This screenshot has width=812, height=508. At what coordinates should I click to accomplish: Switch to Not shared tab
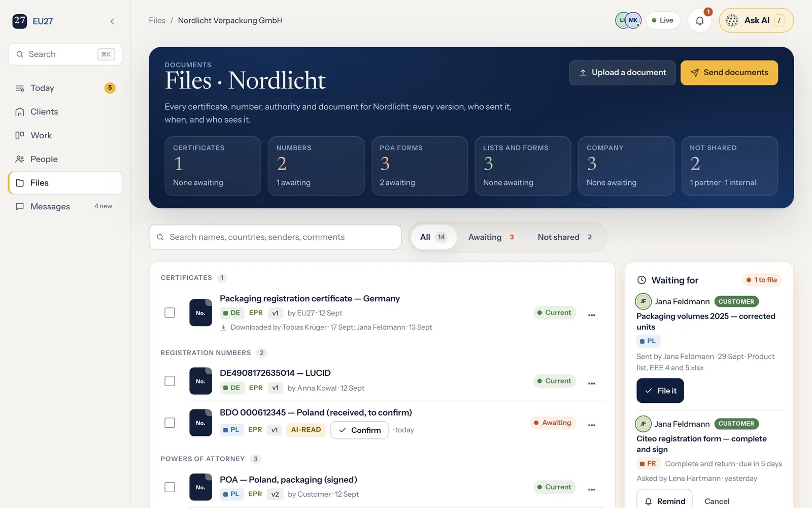565,237
